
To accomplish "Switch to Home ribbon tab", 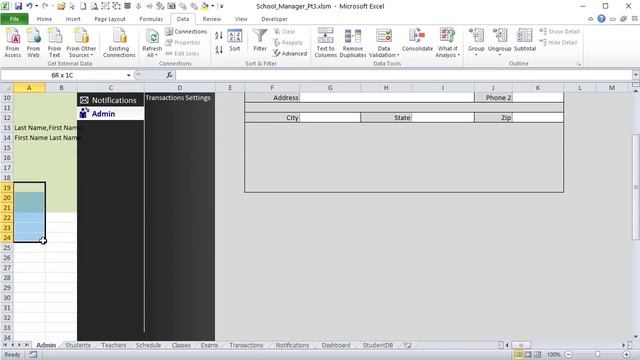I will [44, 19].
